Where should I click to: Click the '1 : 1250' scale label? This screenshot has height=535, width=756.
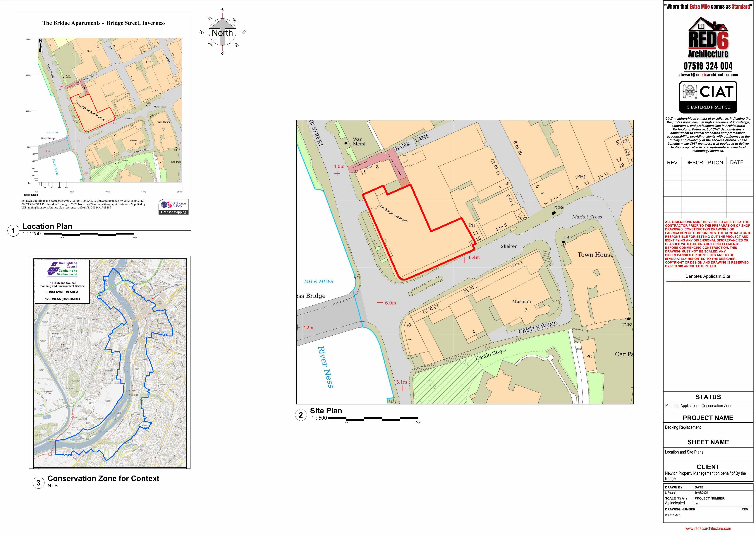(x=32, y=234)
